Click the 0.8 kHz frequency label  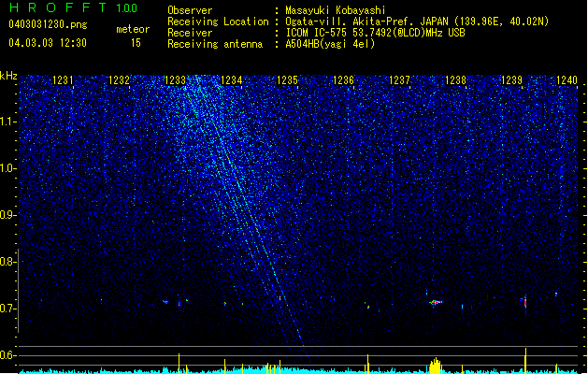tap(7, 262)
